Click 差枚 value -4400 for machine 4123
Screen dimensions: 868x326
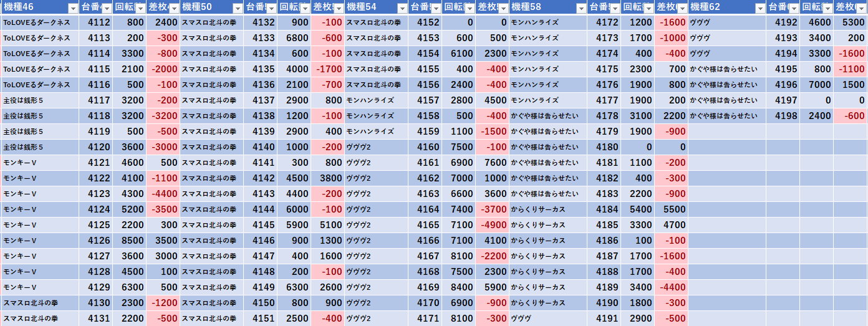[163, 194]
